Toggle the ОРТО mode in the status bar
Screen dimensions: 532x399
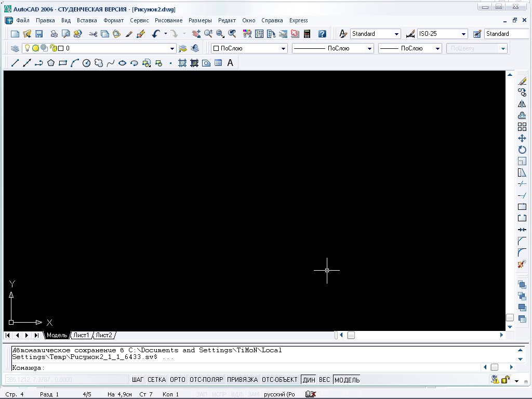click(x=178, y=380)
